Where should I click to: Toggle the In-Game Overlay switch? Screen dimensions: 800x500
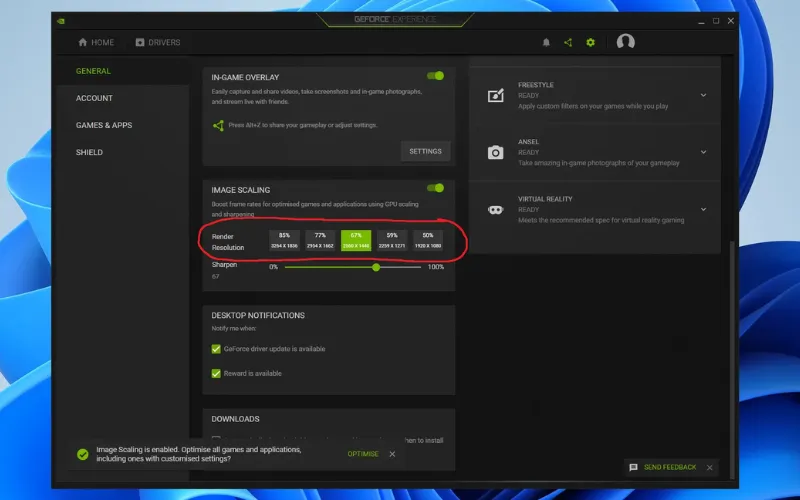[x=435, y=76]
